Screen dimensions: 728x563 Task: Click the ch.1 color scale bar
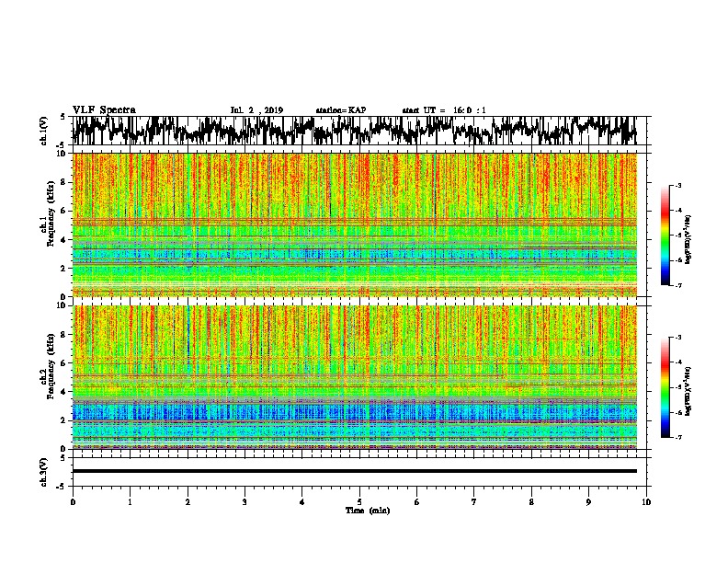pyautogui.click(x=665, y=236)
